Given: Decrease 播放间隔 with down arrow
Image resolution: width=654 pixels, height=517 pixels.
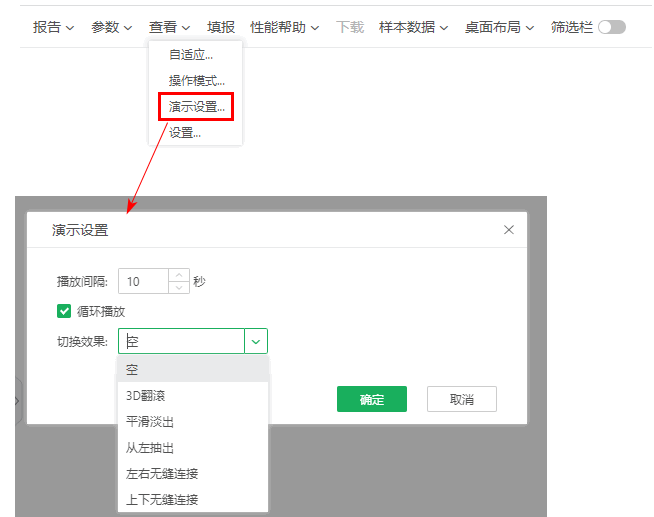Looking at the screenshot, I should (179, 288).
